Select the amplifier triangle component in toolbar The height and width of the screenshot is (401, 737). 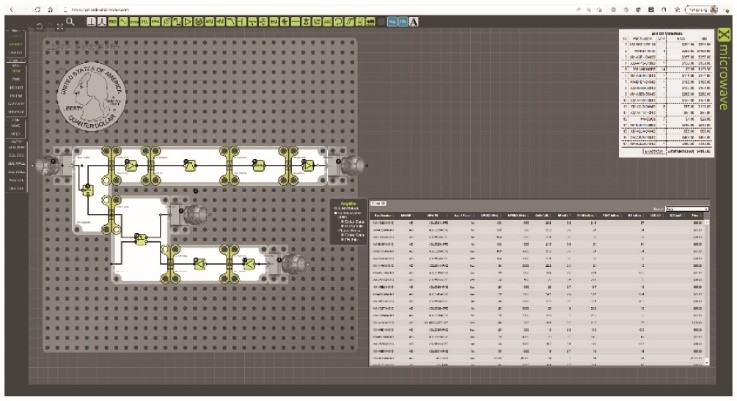188,22
